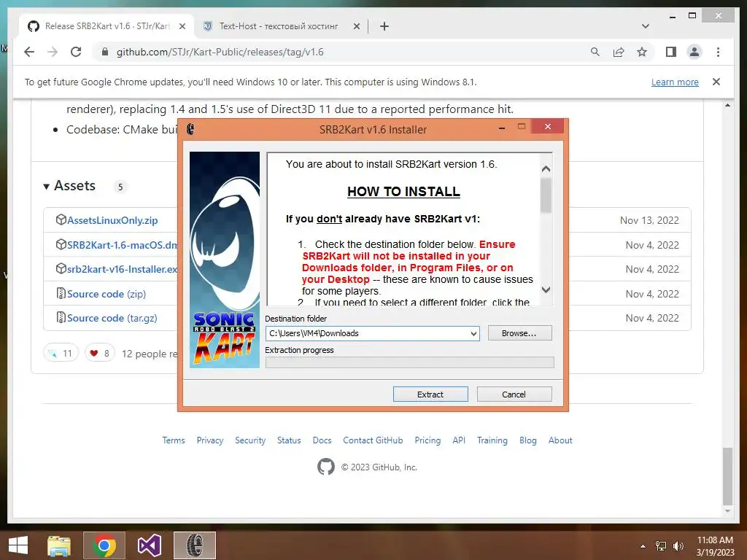Image resolution: width=747 pixels, height=560 pixels.
Task: Open the Privacy footer link
Action: coord(210,440)
